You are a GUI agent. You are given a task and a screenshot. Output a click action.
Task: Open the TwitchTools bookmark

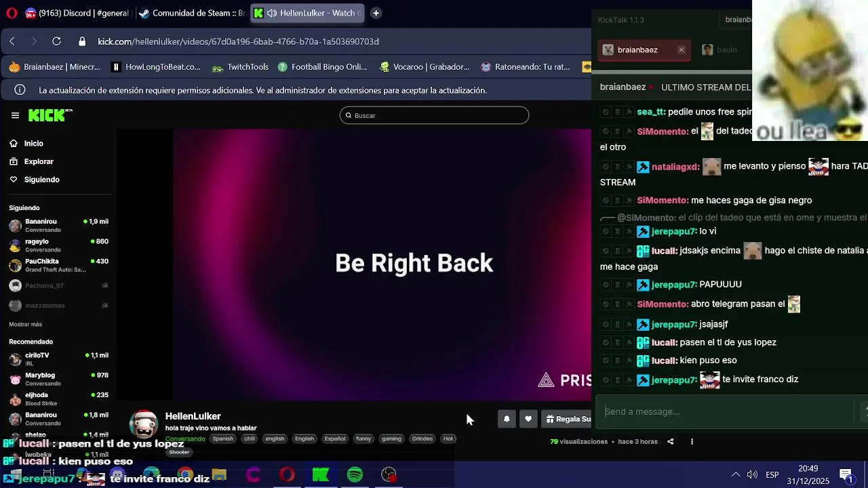point(241,67)
